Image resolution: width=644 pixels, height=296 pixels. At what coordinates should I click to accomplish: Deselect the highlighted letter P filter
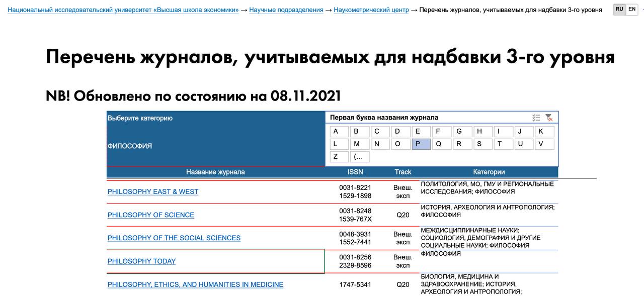[421, 144]
